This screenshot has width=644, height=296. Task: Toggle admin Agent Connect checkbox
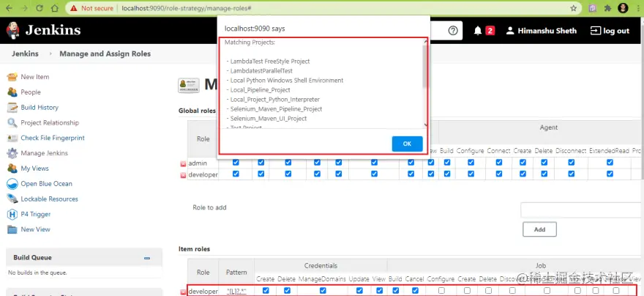pyautogui.click(x=498, y=163)
